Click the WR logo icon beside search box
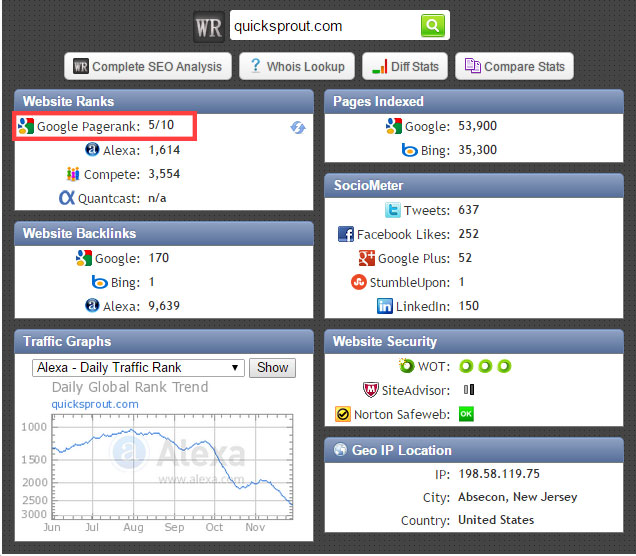The image size is (636, 556). (x=209, y=27)
